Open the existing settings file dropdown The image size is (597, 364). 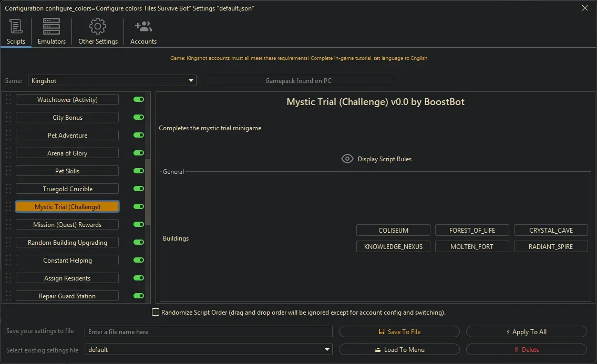coord(327,349)
